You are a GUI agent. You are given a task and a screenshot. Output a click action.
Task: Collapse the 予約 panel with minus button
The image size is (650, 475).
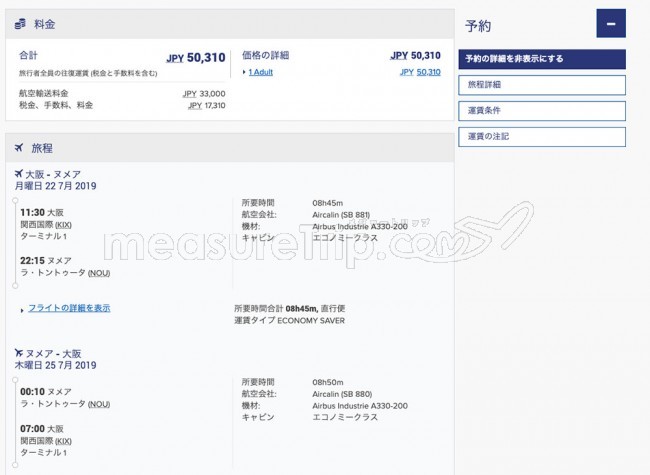point(610,24)
